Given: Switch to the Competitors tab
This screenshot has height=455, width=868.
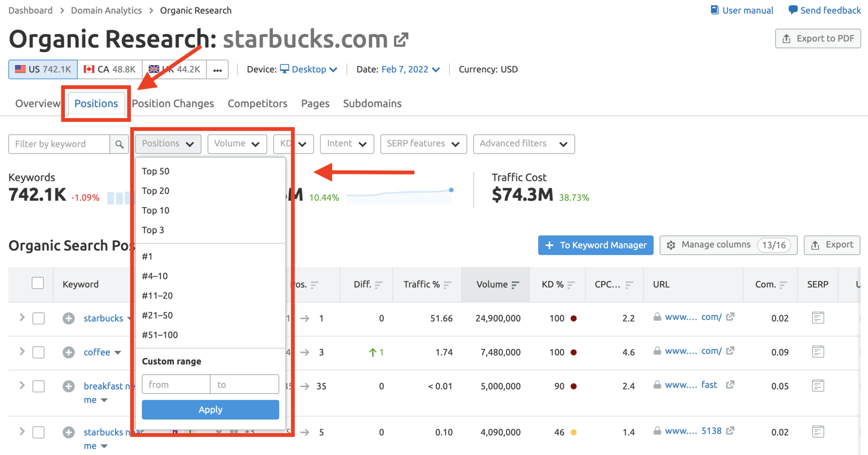Looking at the screenshot, I should point(257,104).
